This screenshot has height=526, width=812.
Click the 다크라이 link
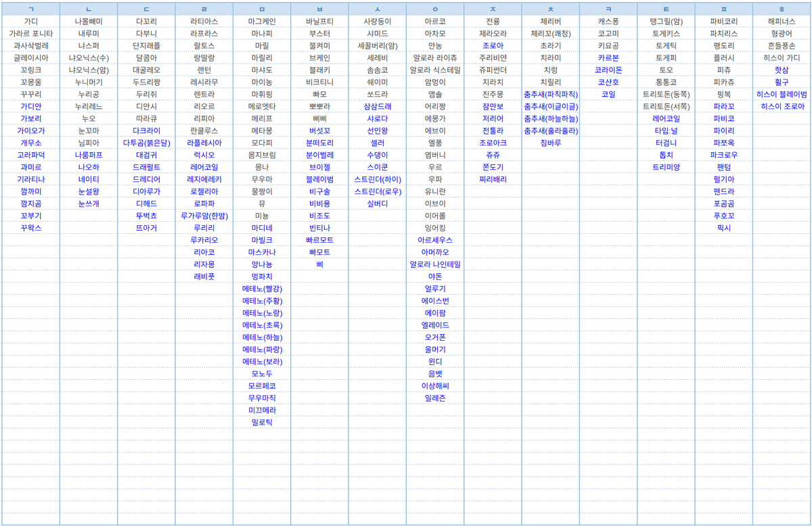tap(146, 130)
